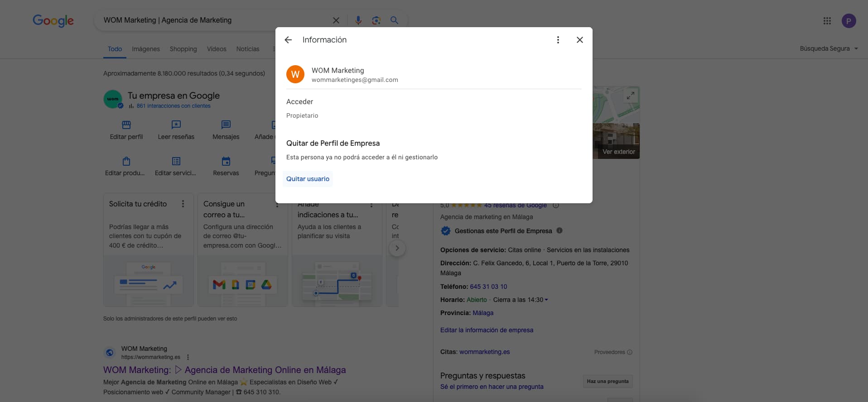Click the Haz una pregunta button
Image resolution: width=868 pixels, height=402 pixels.
608,381
